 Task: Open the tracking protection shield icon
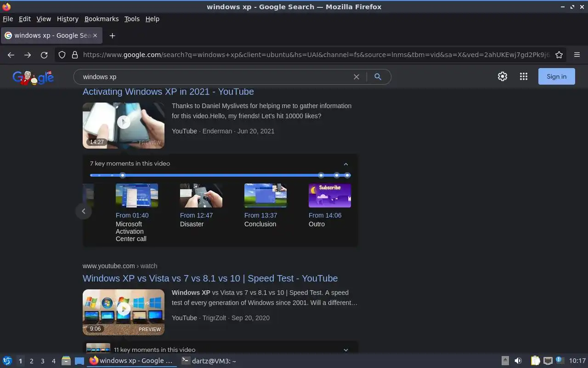click(x=62, y=55)
